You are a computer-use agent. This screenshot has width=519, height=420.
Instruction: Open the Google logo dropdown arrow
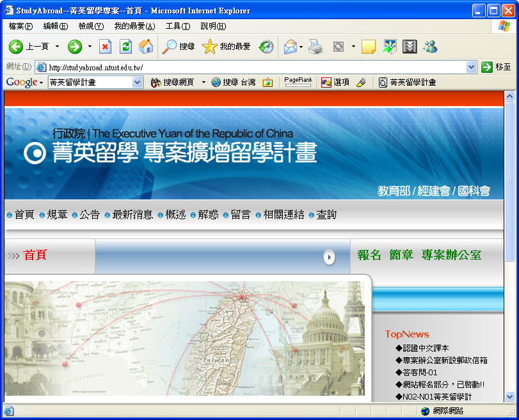pyautogui.click(x=41, y=82)
